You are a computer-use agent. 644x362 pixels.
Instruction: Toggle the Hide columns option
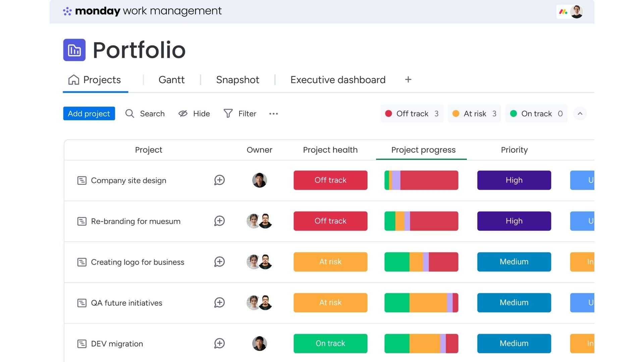point(194,114)
